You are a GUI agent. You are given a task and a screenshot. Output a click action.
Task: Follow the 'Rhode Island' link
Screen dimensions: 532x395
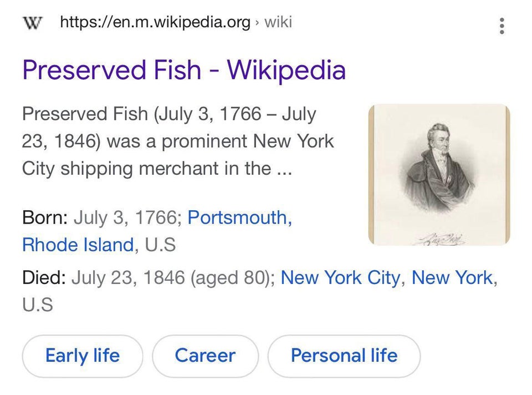click(78, 245)
